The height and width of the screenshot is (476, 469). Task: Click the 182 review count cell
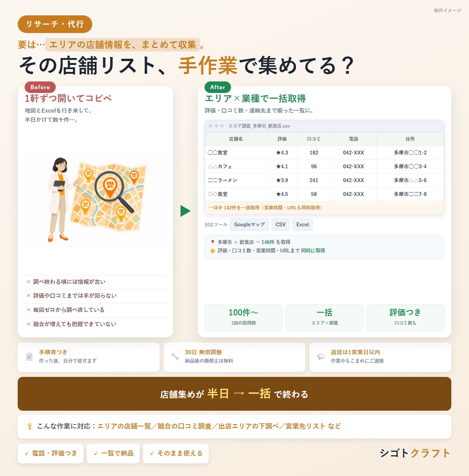point(314,153)
